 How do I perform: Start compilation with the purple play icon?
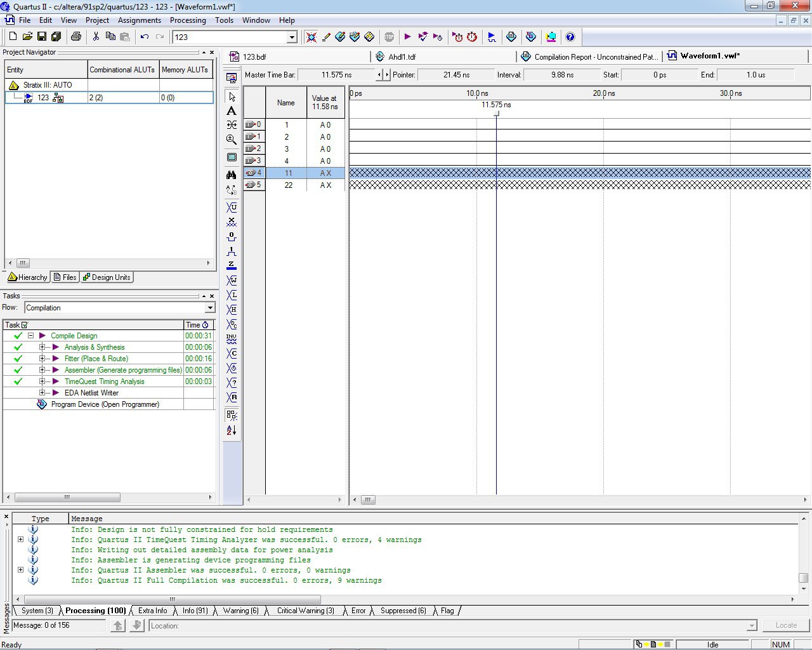click(407, 37)
